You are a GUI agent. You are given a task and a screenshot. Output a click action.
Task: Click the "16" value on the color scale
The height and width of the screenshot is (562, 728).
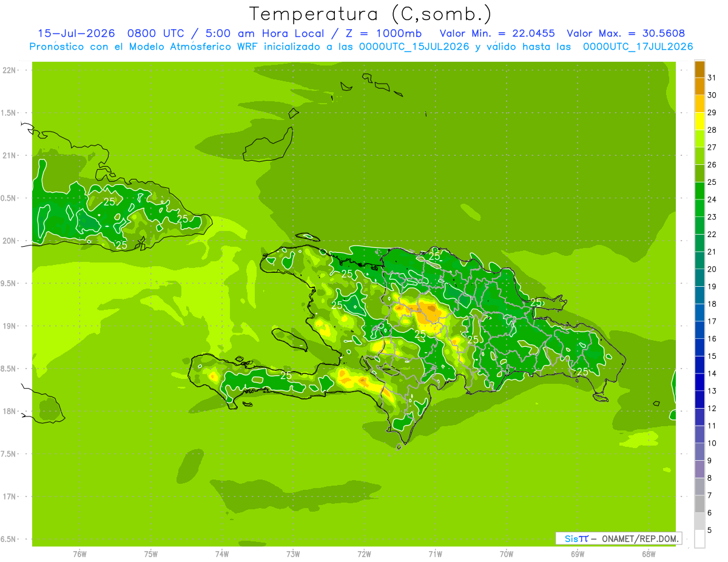pos(712,339)
